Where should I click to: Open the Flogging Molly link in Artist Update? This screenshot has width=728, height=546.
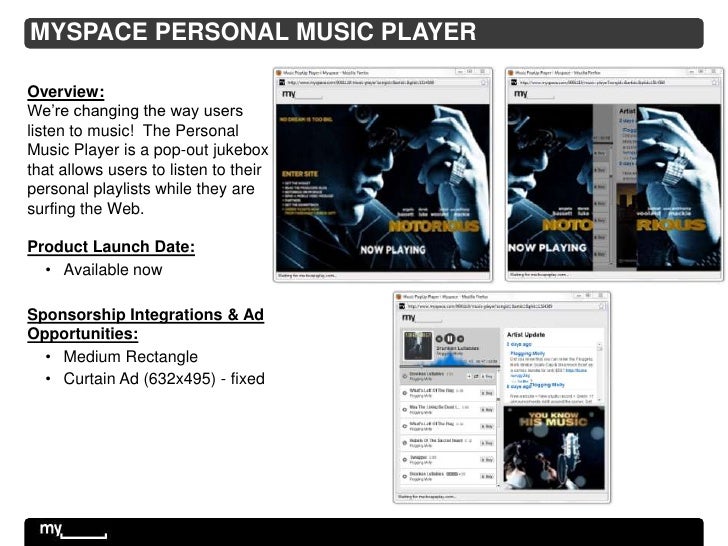pos(527,353)
